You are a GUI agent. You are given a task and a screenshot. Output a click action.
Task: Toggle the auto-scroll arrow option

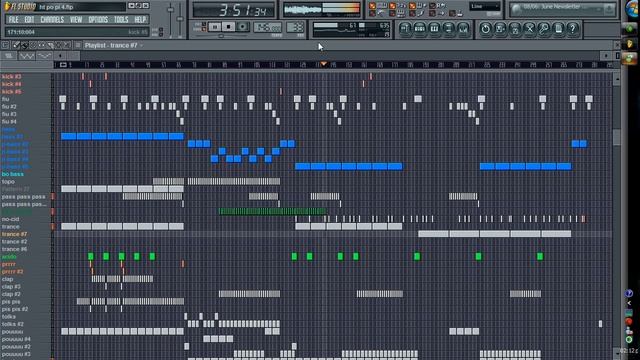coord(432,14)
